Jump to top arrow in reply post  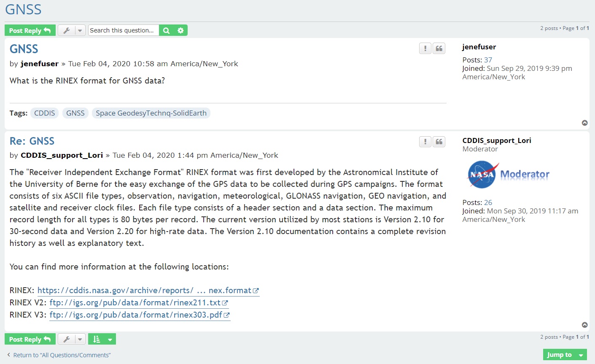click(x=585, y=325)
